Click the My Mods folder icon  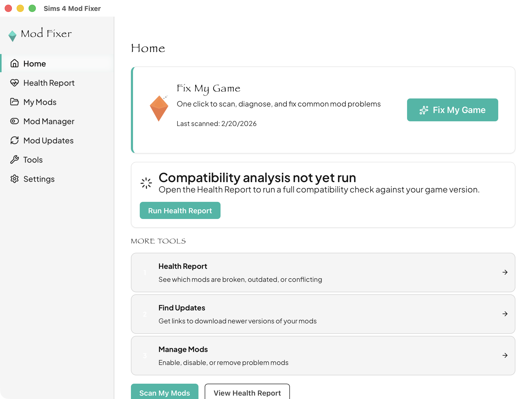tap(15, 102)
